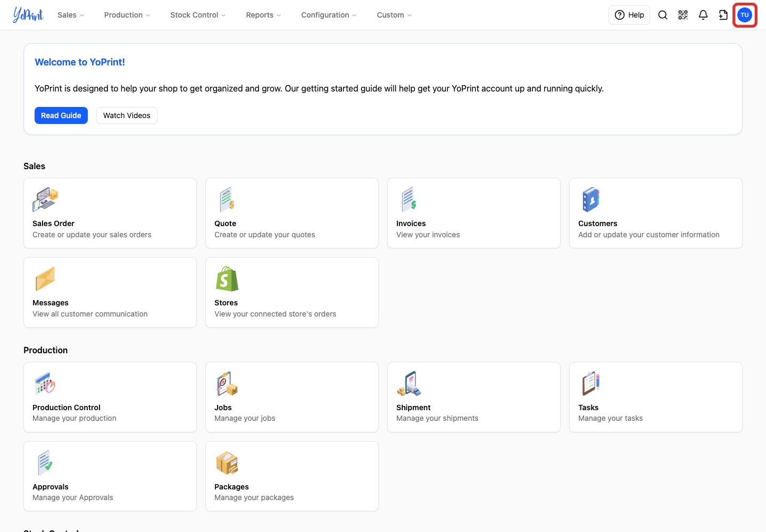This screenshot has width=766, height=532.
Task: Expand the Stock Control menu chevron
Action: tap(223, 15)
